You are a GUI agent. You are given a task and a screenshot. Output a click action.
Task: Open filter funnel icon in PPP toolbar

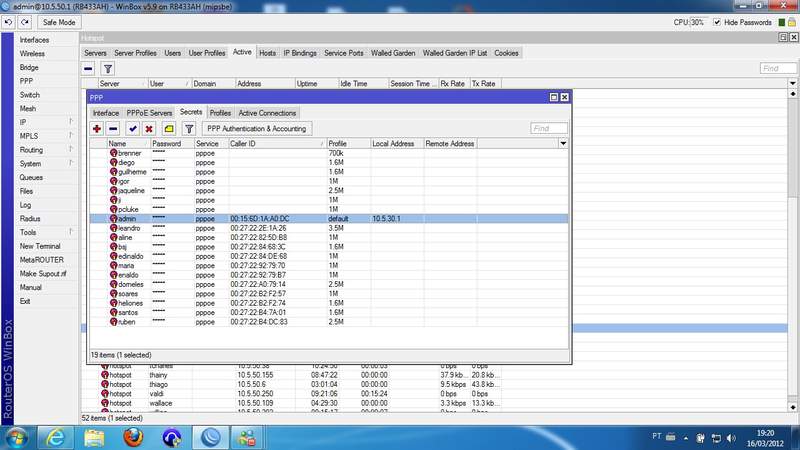(189, 129)
